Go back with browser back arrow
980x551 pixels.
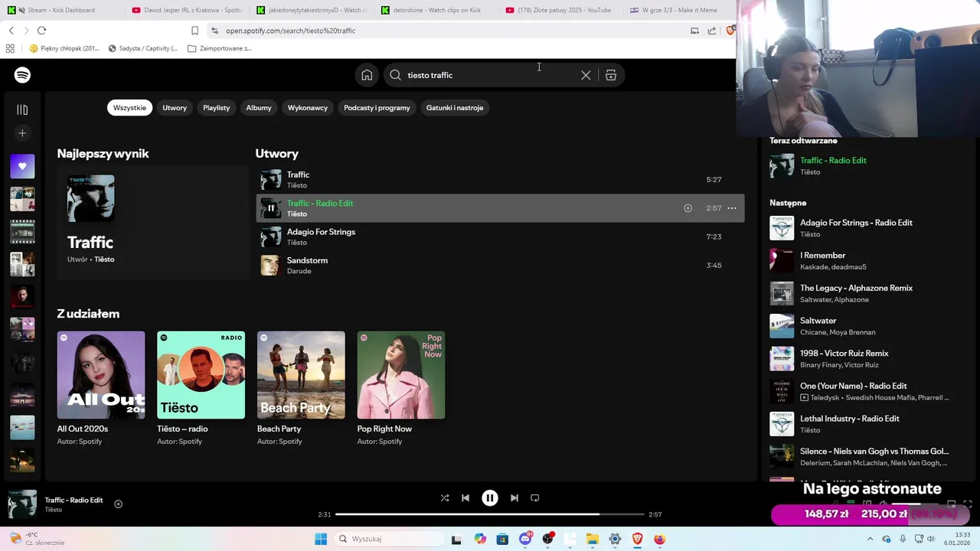pyautogui.click(x=11, y=31)
